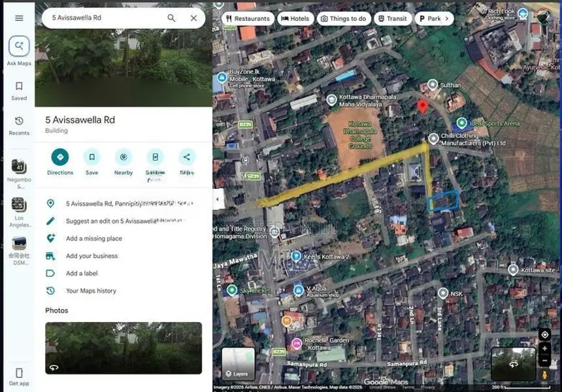Image resolution: width=562 pixels, height=392 pixels.
Task: Select the Transit filter chip
Action: tap(393, 19)
